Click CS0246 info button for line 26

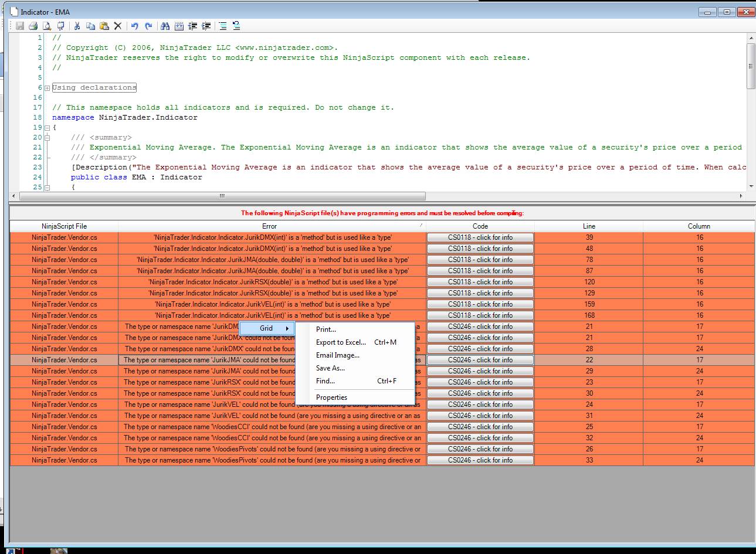click(x=480, y=449)
